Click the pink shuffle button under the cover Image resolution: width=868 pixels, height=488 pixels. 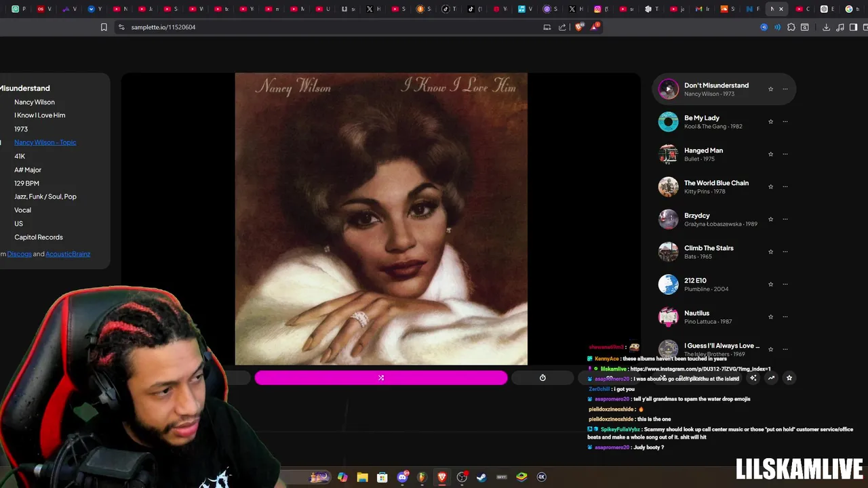point(381,378)
